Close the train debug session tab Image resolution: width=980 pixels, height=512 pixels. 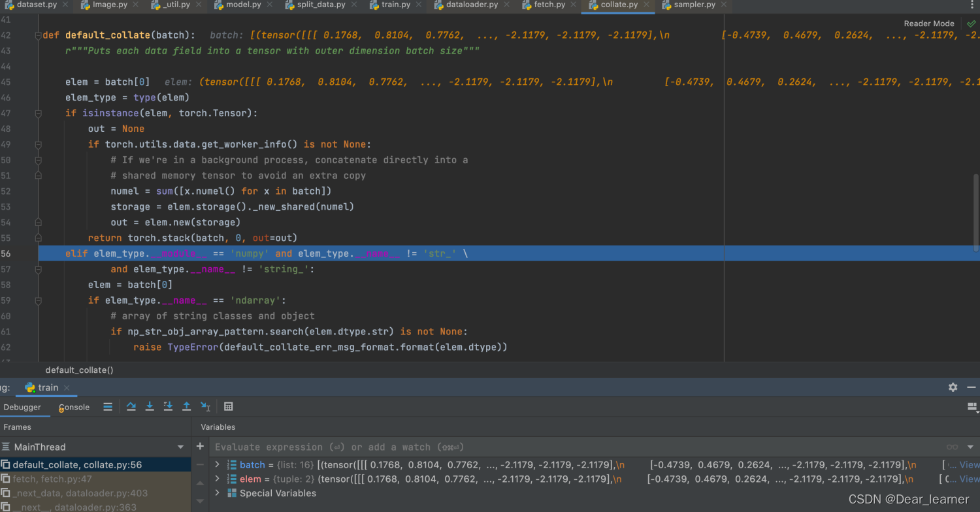(x=67, y=387)
